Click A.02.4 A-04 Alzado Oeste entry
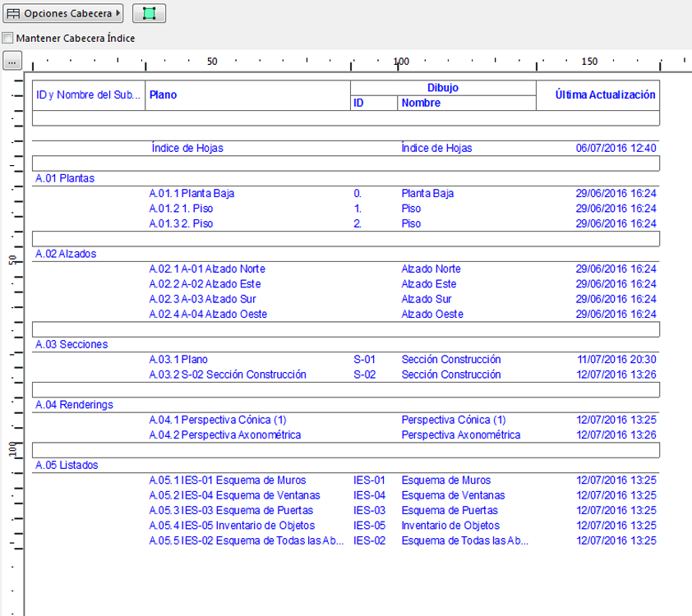Image resolution: width=692 pixels, height=616 pixels. tap(208, 314)
